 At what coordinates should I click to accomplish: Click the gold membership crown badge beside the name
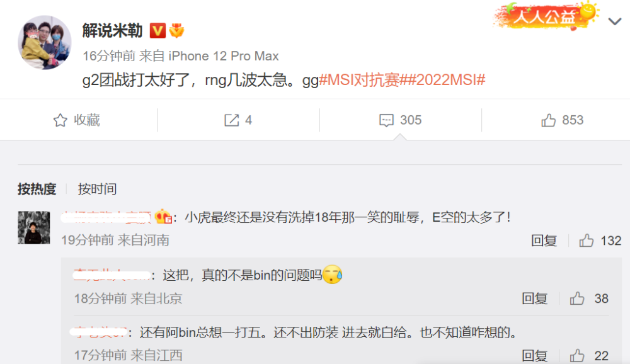point(176,30)
